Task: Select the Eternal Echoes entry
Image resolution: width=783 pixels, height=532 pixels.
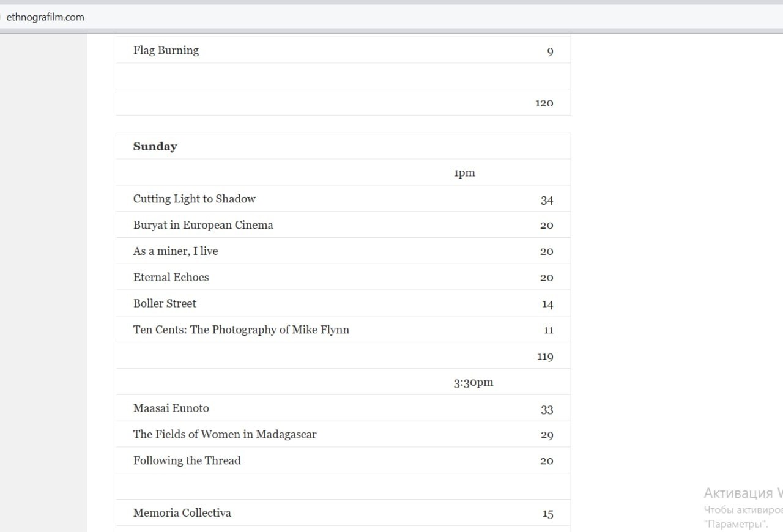Action: pos(171,278)
